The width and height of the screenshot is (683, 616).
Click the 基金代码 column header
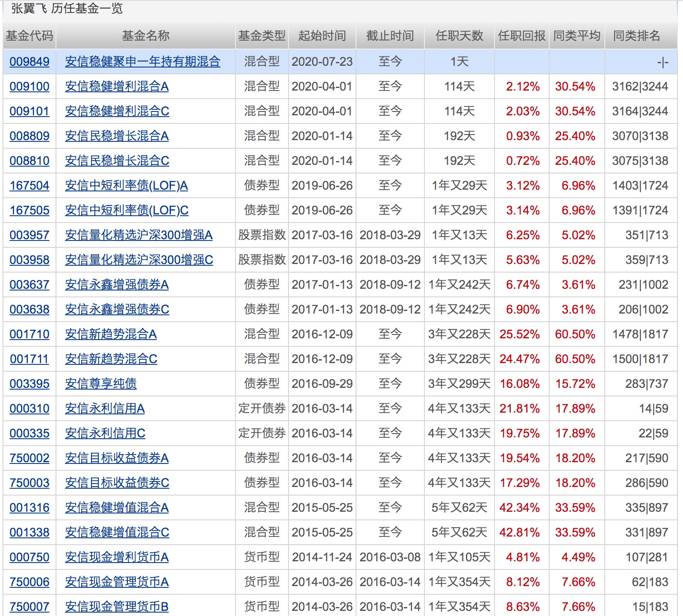point(29,36)
